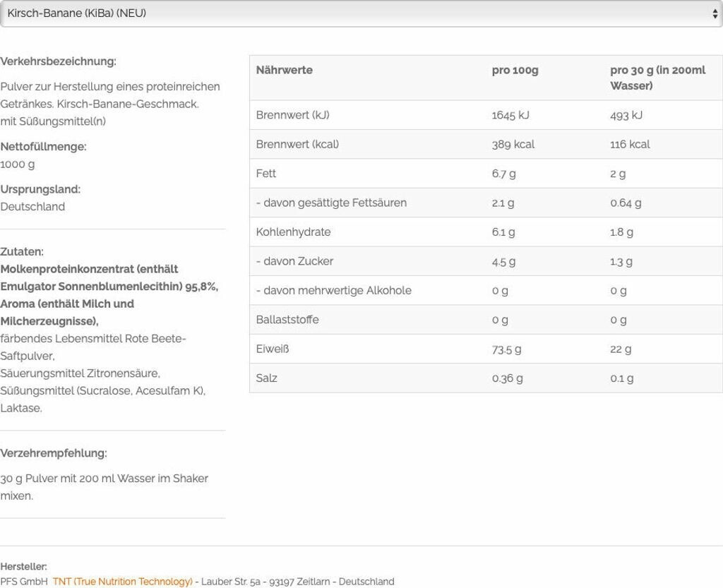Select the Kohlenhydrate row label
The width and height of the screenshot is (723, 588).
pyautogui.click(x=293, y=232)
